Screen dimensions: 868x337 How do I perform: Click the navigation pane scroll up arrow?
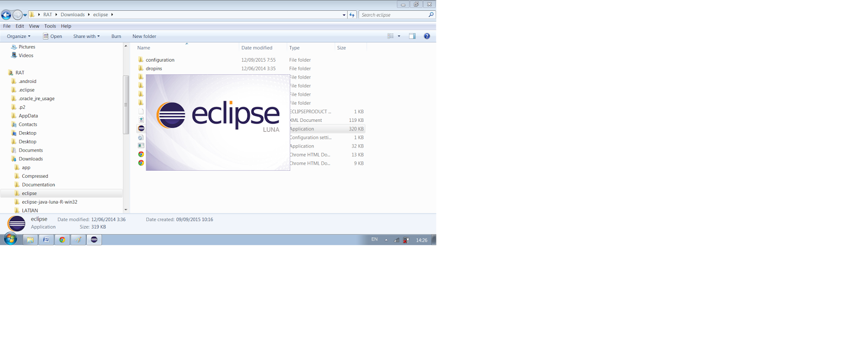126,46
